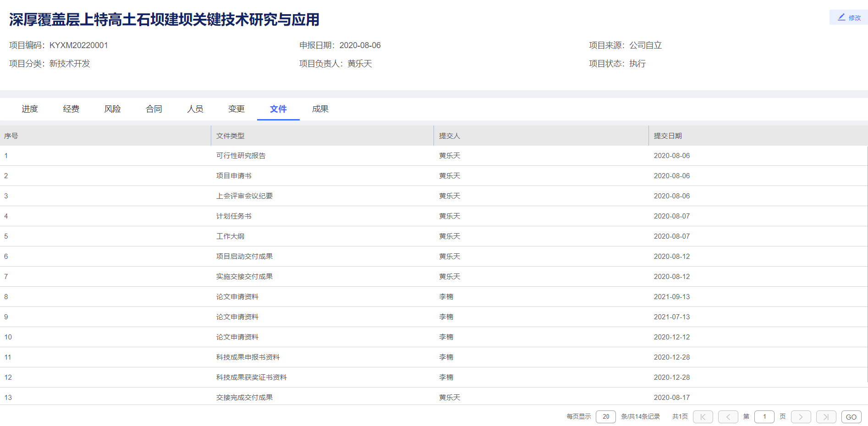Open the 合同 tab
Image resolution: width=868 pixels, height=426 pixels.
pyautogui.click(x=154, y=109)
